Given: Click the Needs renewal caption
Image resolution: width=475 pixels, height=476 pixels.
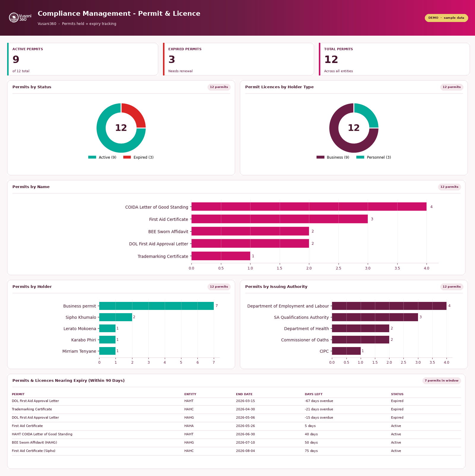Looking at the screenshot, I should click(180, 71).
